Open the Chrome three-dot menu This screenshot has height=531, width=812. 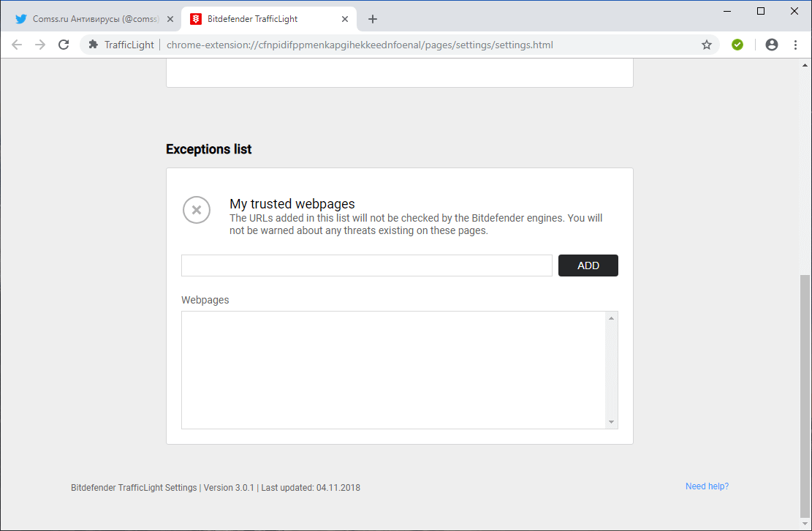click(795, 45)
